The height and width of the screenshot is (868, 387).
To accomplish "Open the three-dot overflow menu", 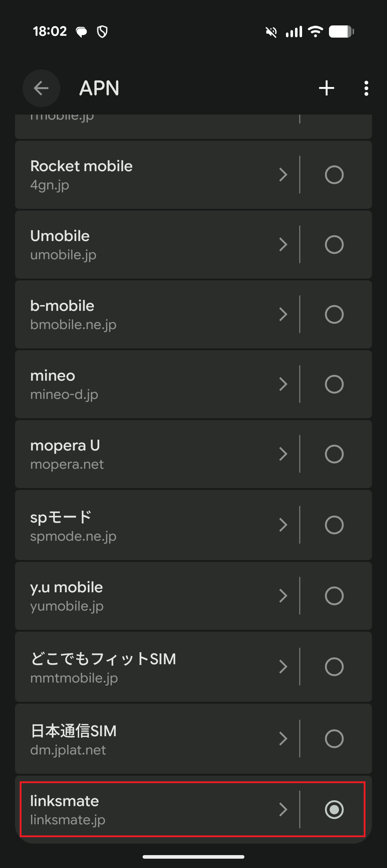I will click(366, 88).
